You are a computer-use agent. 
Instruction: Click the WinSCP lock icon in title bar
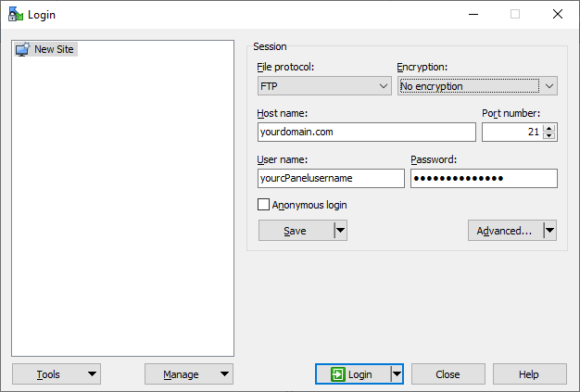[14, 14]
